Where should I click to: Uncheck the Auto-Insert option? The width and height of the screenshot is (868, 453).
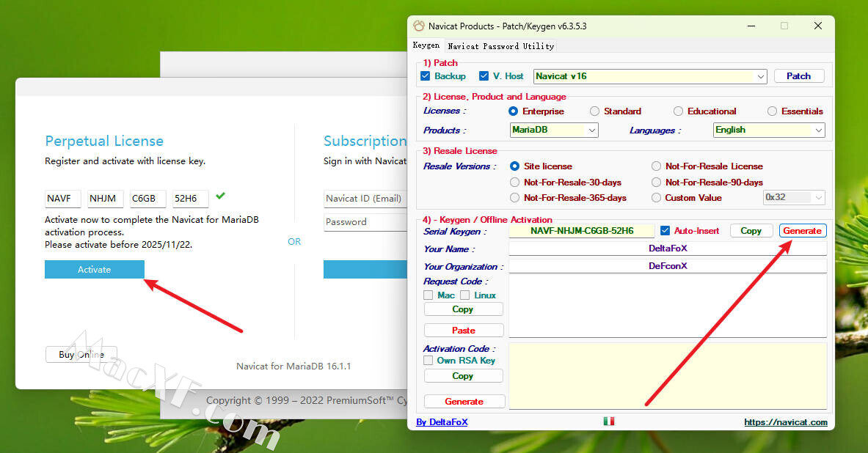(665, 231)
